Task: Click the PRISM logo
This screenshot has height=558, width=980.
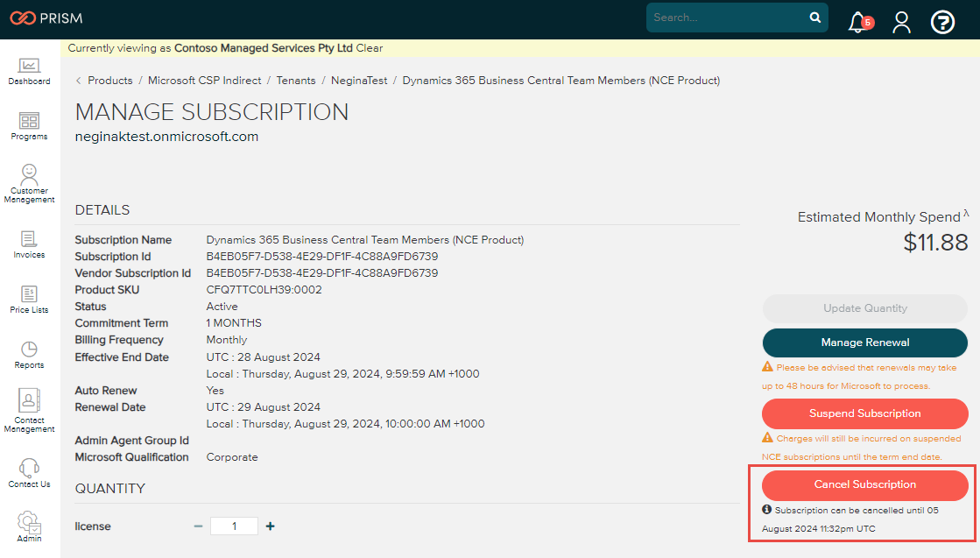Action: (46, 18)
